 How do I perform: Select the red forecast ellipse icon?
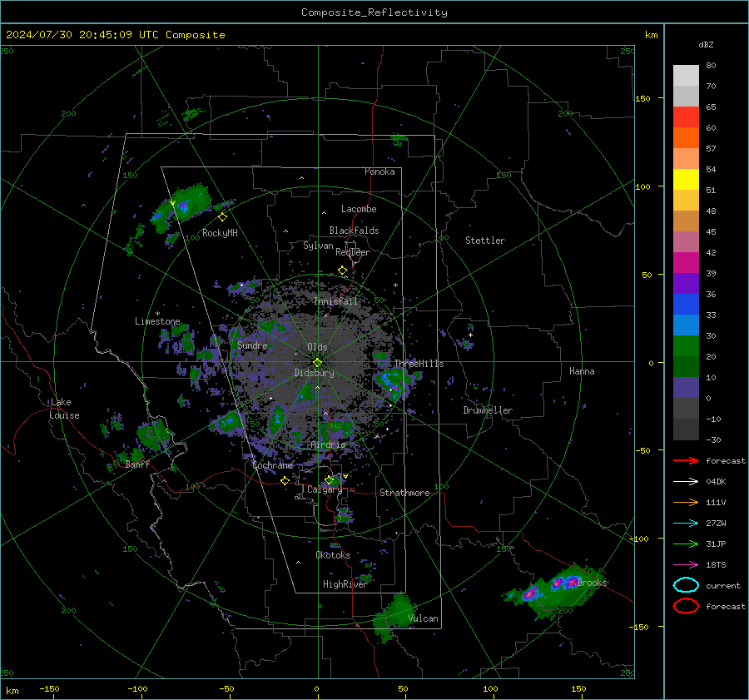tap(686, 606)
